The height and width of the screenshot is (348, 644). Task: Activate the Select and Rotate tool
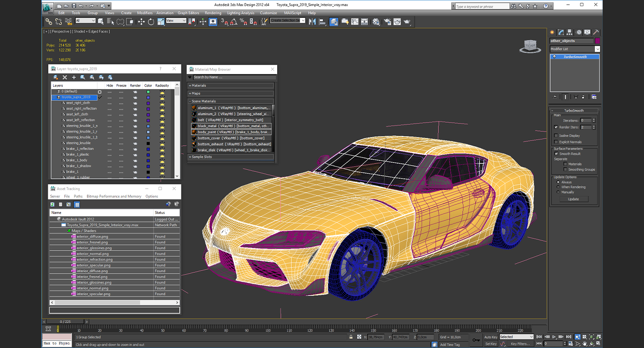[x=151, y=21]
